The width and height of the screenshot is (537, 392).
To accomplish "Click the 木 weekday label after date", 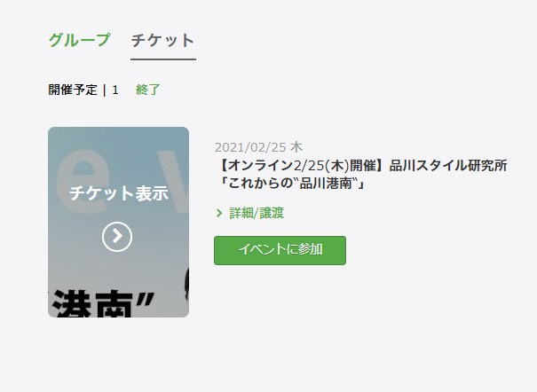I will pos(296,147).
